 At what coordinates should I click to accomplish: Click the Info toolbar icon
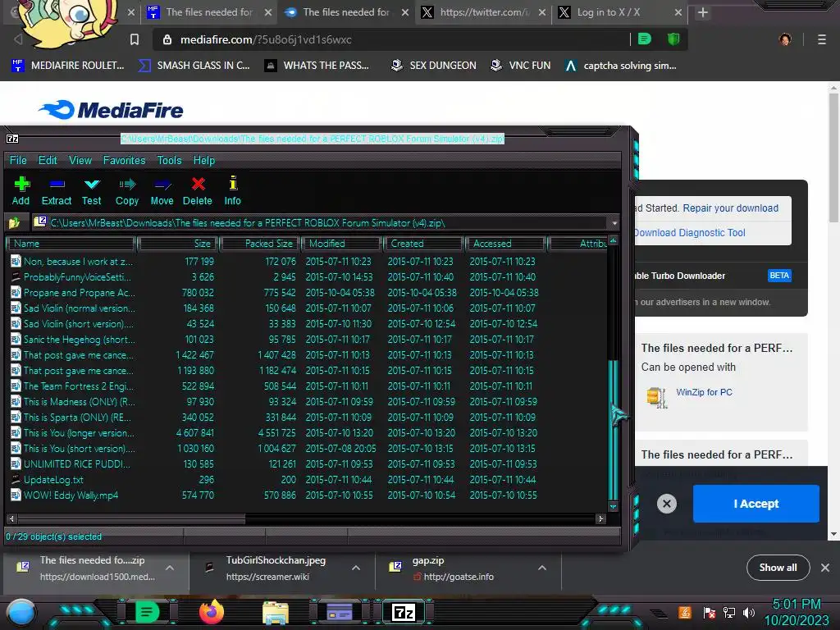pos(233,183)
